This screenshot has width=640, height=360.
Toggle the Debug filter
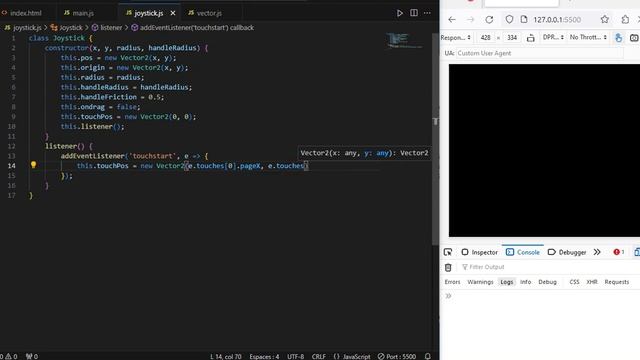[547, 282]
